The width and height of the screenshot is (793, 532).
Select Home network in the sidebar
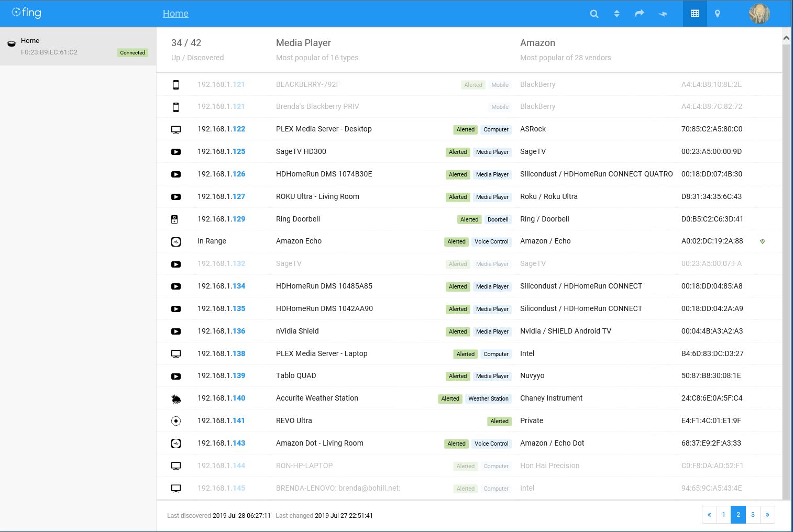tap(78, 47)
